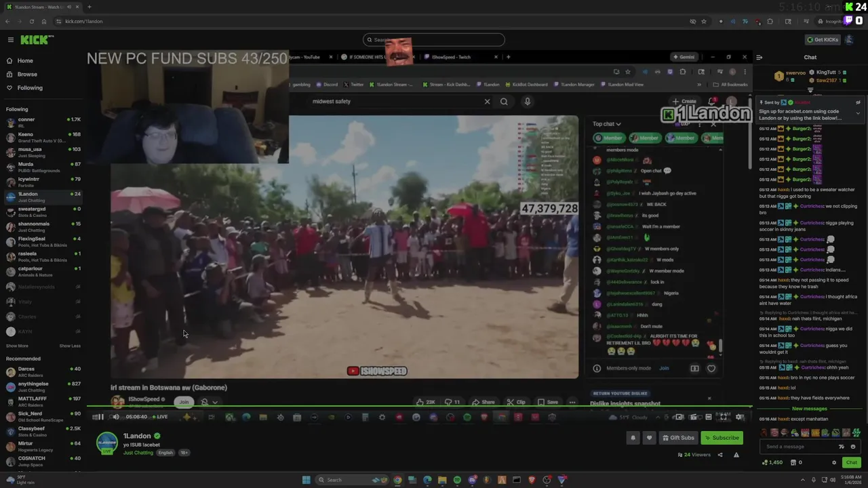The height and width of the screenshot is (488, 868).
Task: Click the Subscribe button
Action: tap(722, 438)
